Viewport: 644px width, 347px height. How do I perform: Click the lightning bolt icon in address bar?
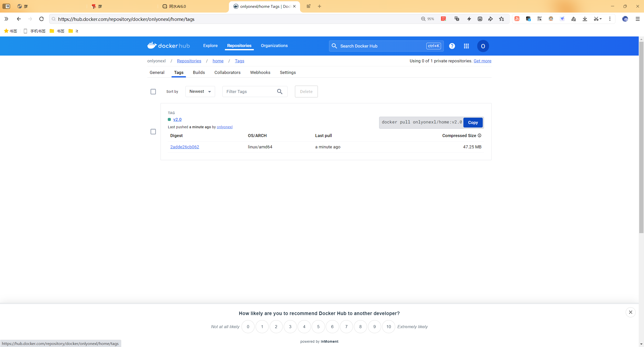(469, 19)
